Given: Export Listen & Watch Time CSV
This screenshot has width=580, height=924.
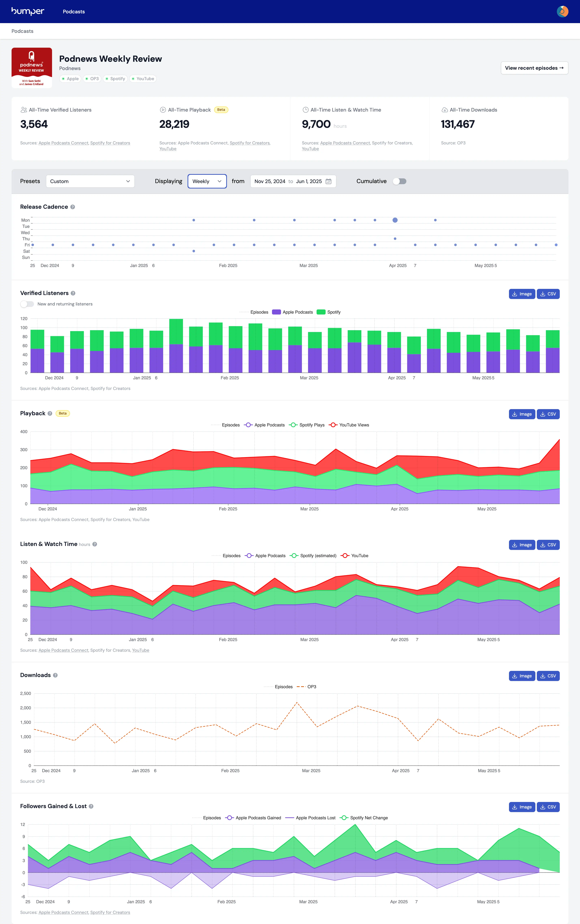Looking at the screenshot, I should pyautogui.click(x=548, y=545).
